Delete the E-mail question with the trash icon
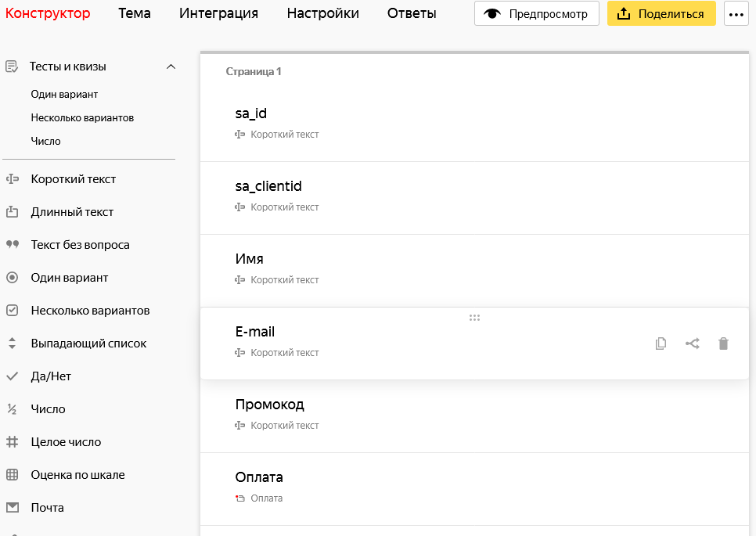This screenshot has width=756, height=536. pos(723,344)
